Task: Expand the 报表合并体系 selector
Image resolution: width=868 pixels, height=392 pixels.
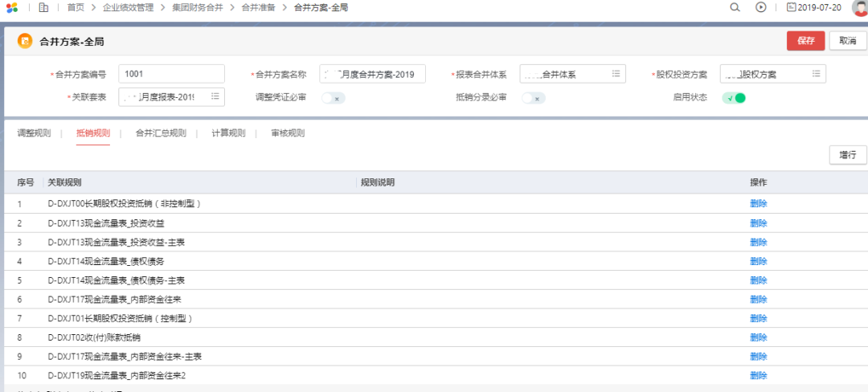Action: click(x=616, y=74)
